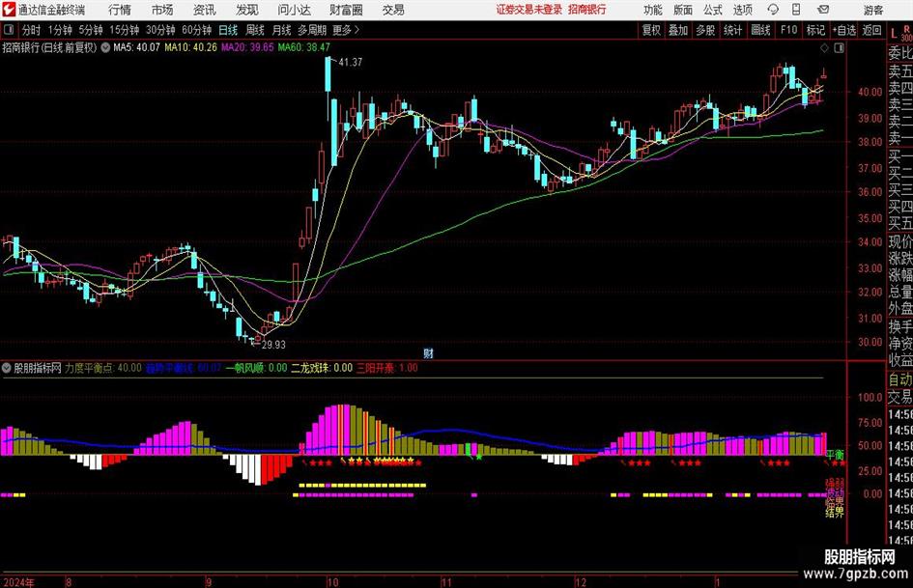Screen dimensions: 913x588
Task: Add stock with +自选 button
Action: pyautogui.click(x=844, y=30)
